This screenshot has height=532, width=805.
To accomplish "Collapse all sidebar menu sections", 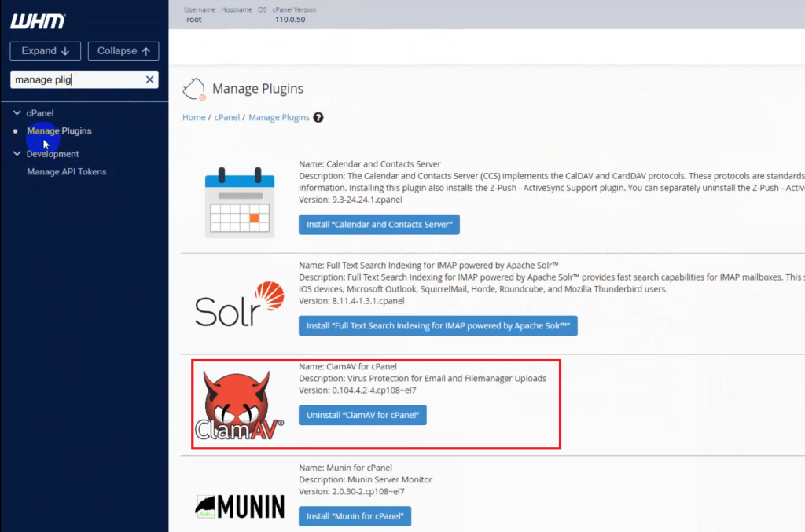I will click(x=123, y=51).
